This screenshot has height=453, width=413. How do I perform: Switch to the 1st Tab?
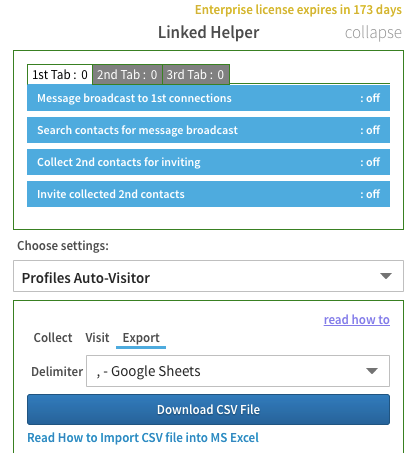pyautogui.click(x=60, y=75)
